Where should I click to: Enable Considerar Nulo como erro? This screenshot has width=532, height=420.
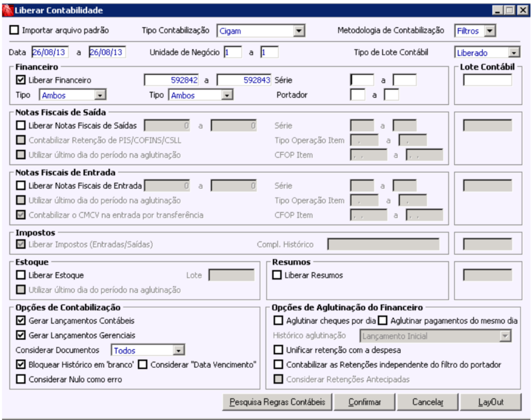21,379
